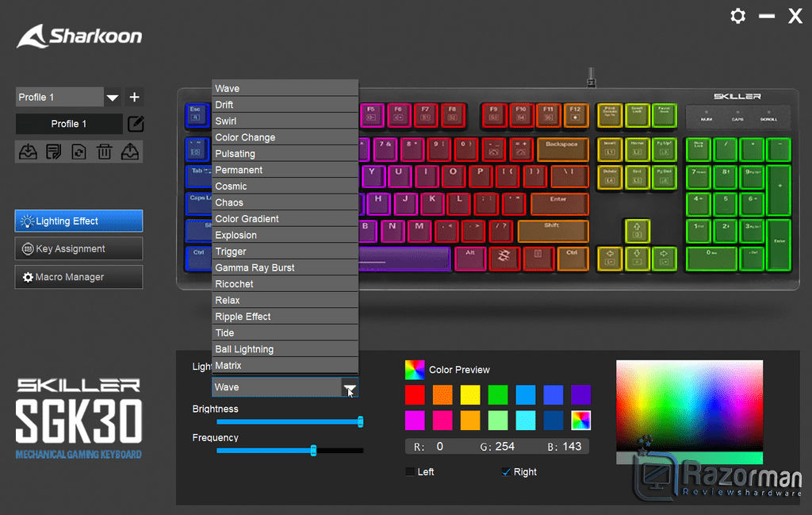Select Chaos effect

point(285,202)
